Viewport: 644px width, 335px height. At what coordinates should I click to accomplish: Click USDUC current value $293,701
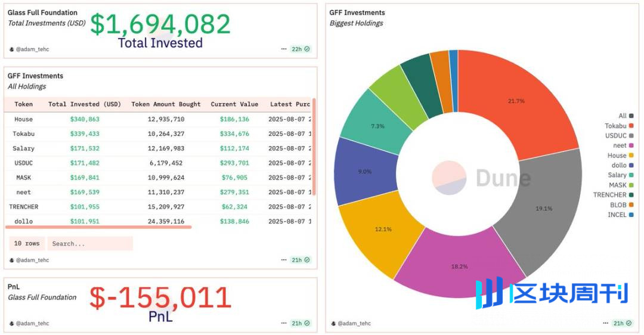(x=234, y=163)
